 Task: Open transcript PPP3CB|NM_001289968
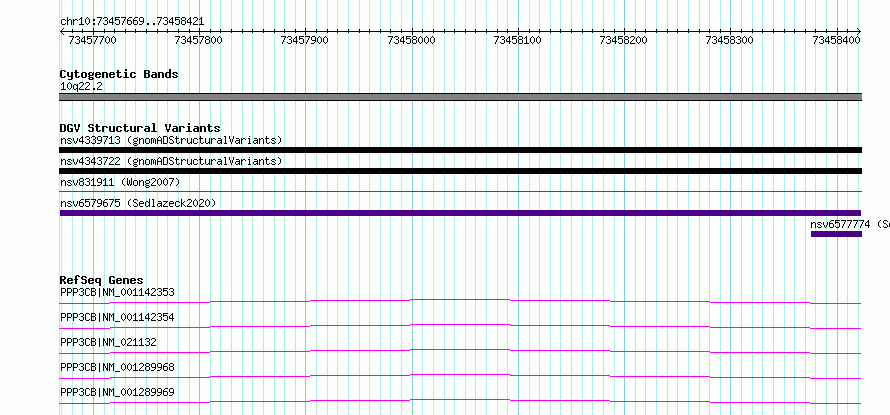(117, 367)
